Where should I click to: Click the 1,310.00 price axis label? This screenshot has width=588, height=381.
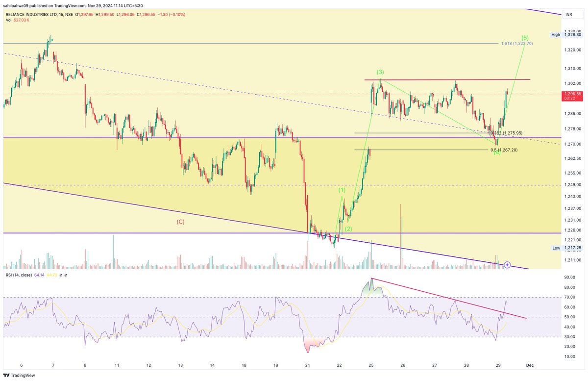(x=573, y=69)
